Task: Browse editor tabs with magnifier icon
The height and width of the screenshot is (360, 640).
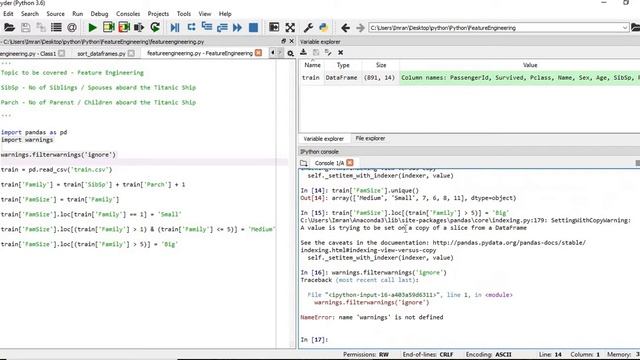Action: [x=290, y=53]
